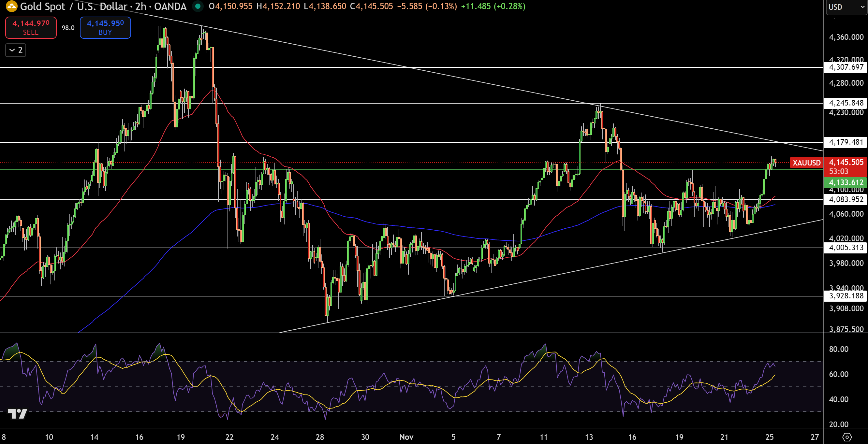Screen dimensions: 868x444
Task: Click the red 4,145.505 current price tag
Action: [846, 163]
